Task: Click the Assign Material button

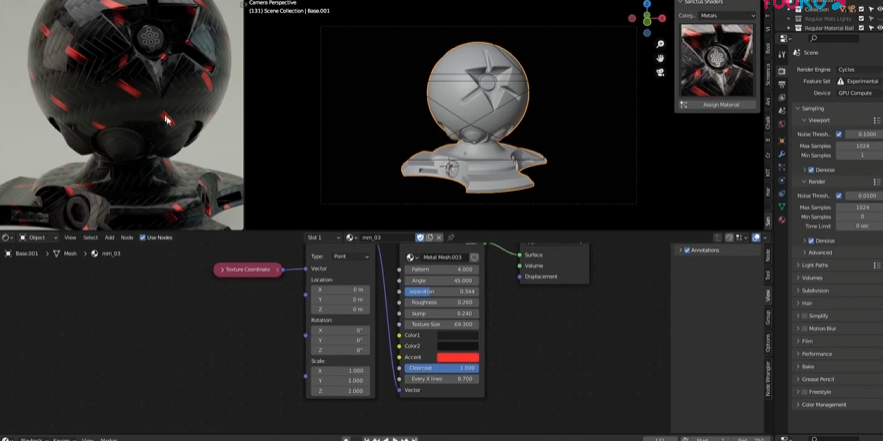Action: click(721, 104)
